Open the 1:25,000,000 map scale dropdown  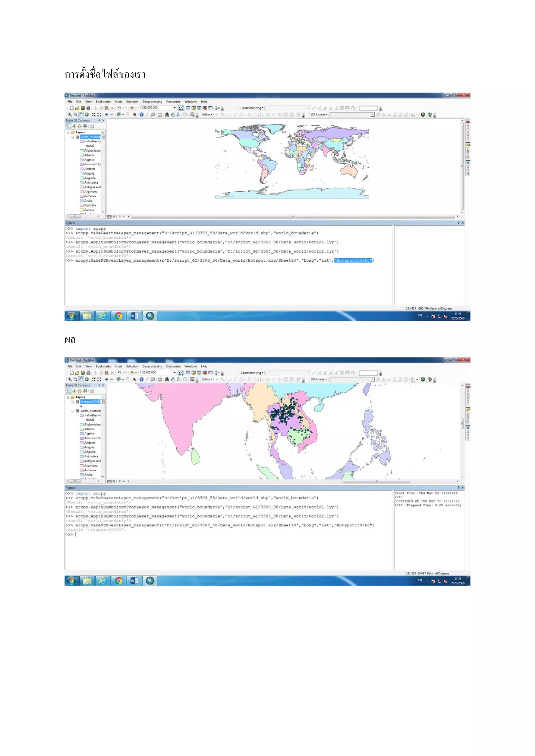tap(174, 373)
